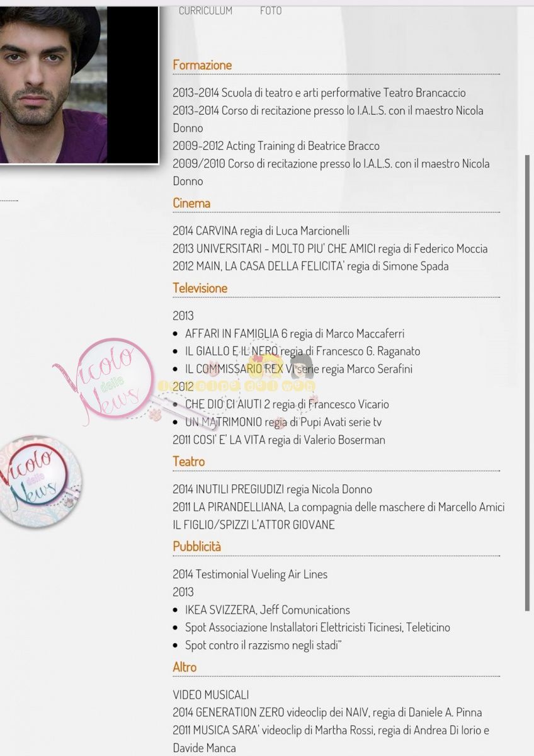534x756 pixels.
Task: Switch to the FOTO tab
Action: tap(271, 11)
